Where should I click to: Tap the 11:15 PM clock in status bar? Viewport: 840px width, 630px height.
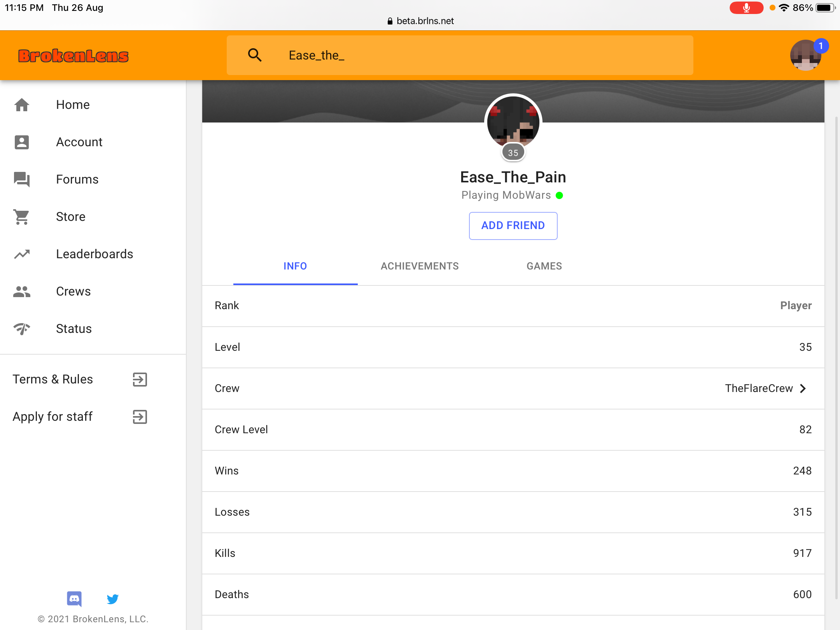pyautogui.click(x=24, y=8)
